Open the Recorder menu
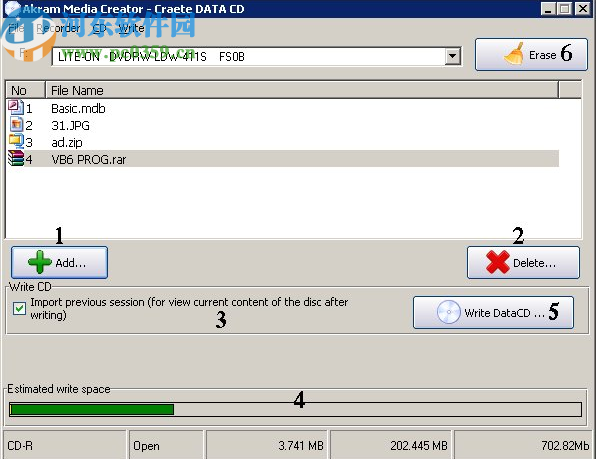Image resolution: width=597 pixels, height=459 pixels. click(x=58, y=28)
